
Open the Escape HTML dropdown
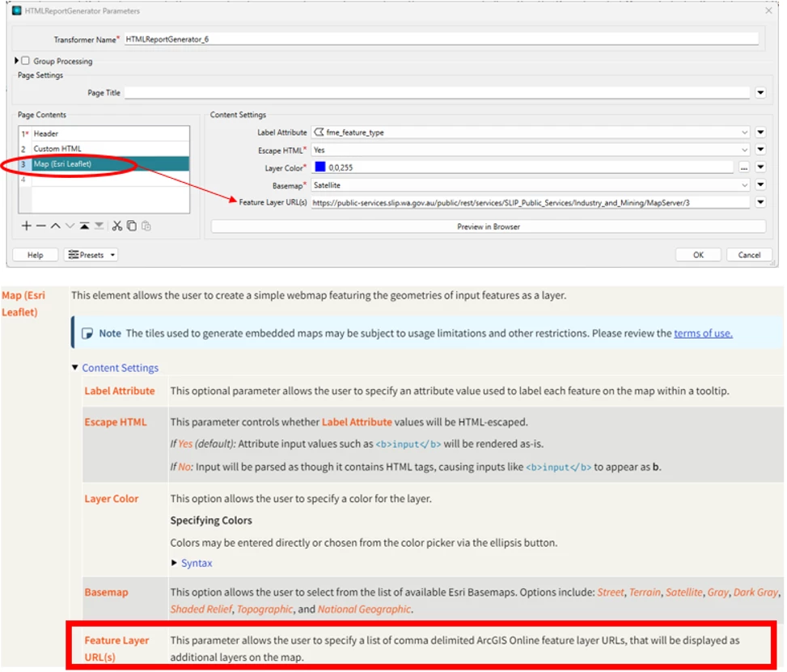pos(531,150)
